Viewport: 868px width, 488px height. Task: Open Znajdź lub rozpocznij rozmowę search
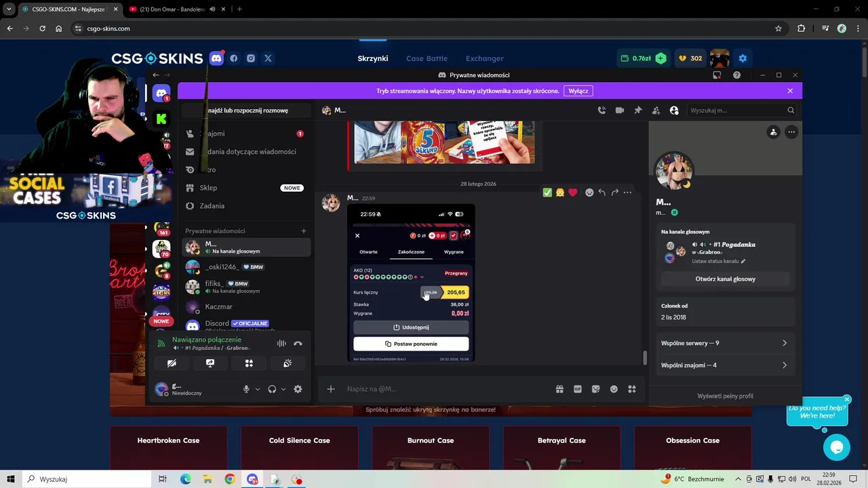point(245,110)
